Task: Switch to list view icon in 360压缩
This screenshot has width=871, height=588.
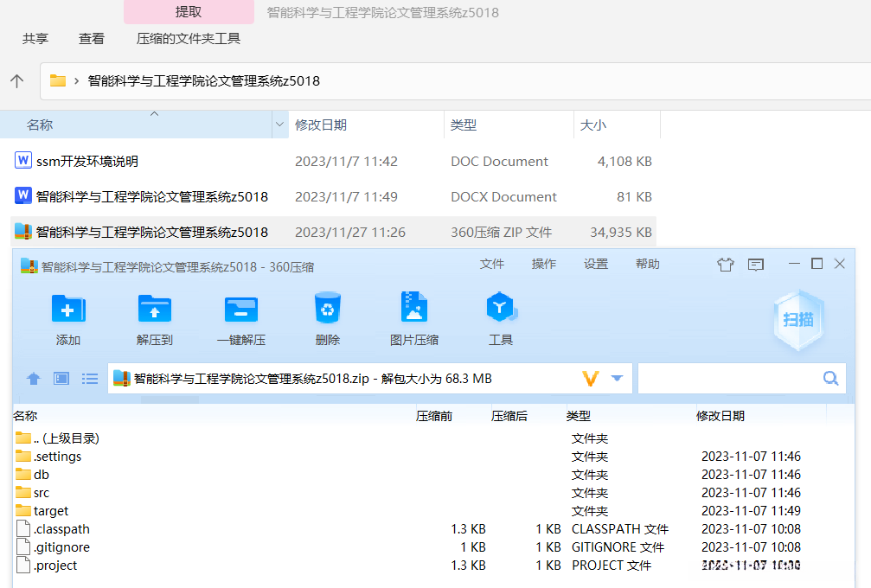Action: pos(90,379)
